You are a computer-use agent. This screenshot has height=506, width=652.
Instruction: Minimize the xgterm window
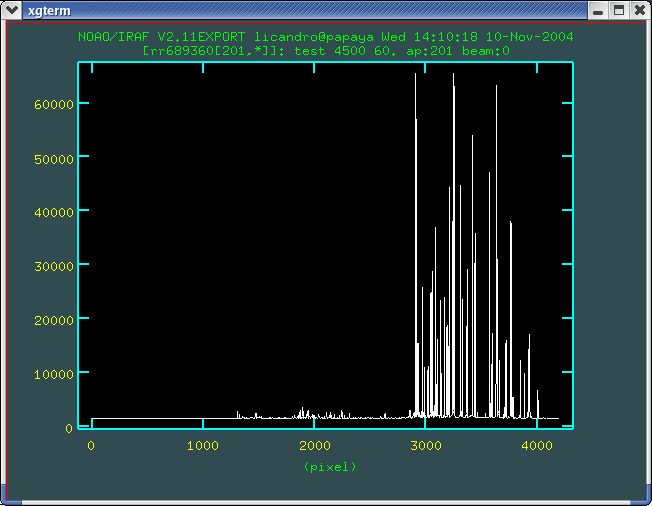click(597, 10)
